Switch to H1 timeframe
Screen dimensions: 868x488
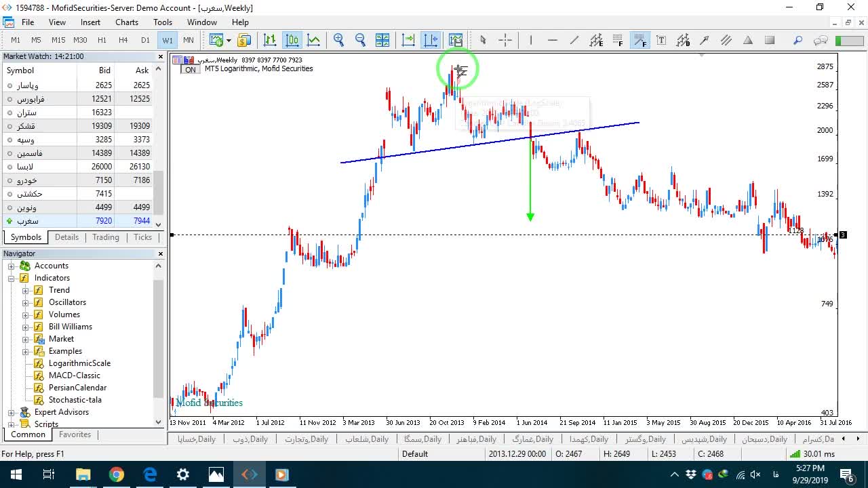click(x=102, y=40)
